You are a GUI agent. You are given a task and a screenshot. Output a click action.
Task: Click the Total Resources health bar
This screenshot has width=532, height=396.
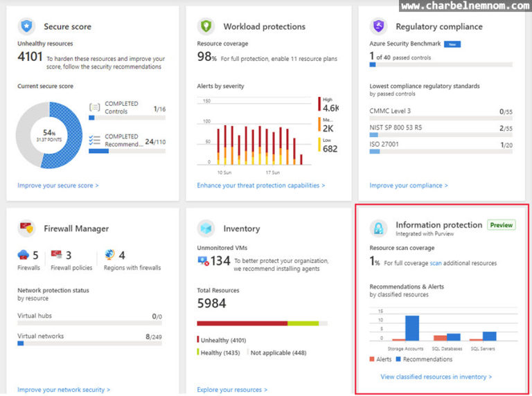(x=263, y=323)
